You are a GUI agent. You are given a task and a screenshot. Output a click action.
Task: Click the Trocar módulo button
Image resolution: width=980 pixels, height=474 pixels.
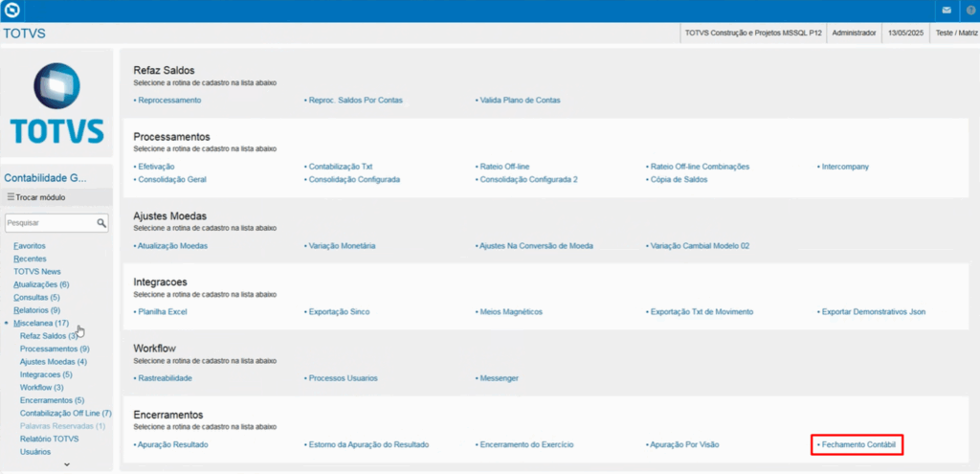click(x=56, y=197)
